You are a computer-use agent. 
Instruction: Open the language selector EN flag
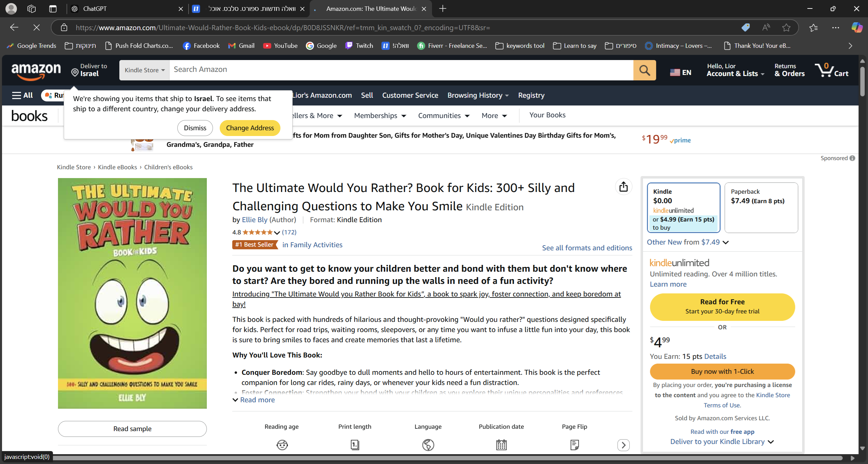coord(680,72)
